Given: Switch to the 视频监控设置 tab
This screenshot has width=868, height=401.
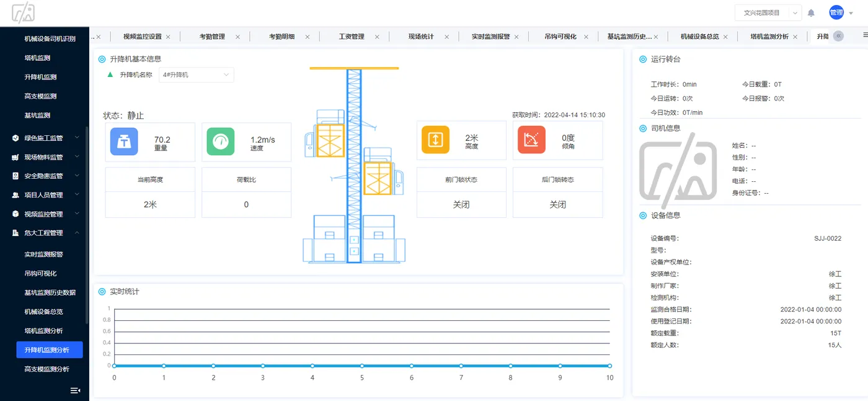Looking at the screenshot, I should point(142,37).
